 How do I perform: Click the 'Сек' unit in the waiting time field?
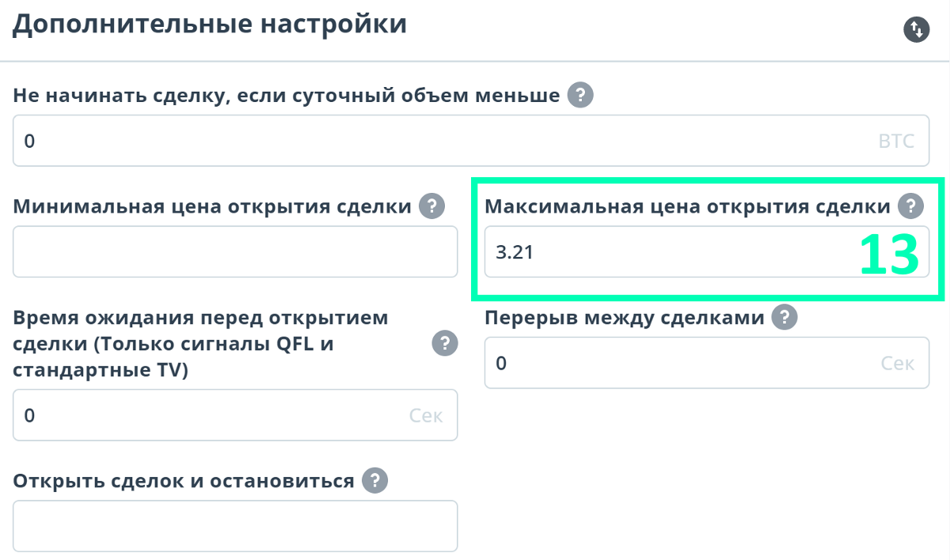pyautogui.click(x=426, y=415)
